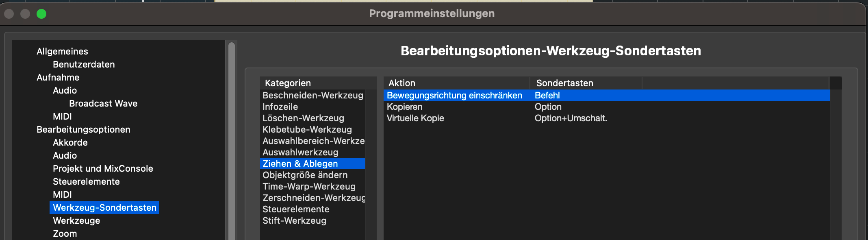The image size is (868, 240).
Task: Open the Benutzerdaten preferences page
Action: [x=84, y=64]
